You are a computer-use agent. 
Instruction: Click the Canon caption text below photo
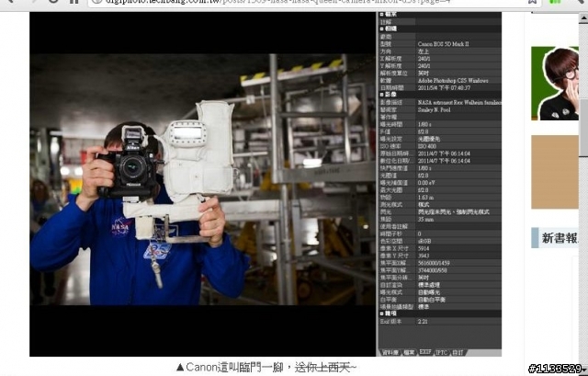coord(266,367)
